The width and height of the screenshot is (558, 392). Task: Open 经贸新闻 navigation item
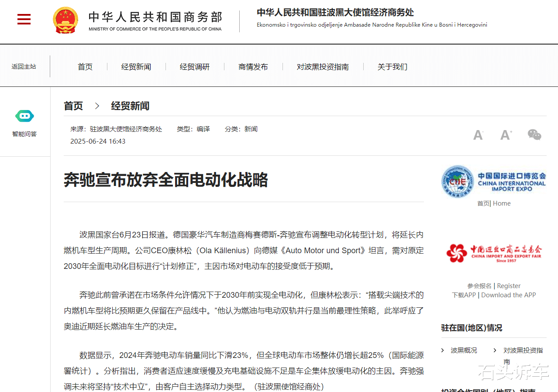tap(136, 67)
